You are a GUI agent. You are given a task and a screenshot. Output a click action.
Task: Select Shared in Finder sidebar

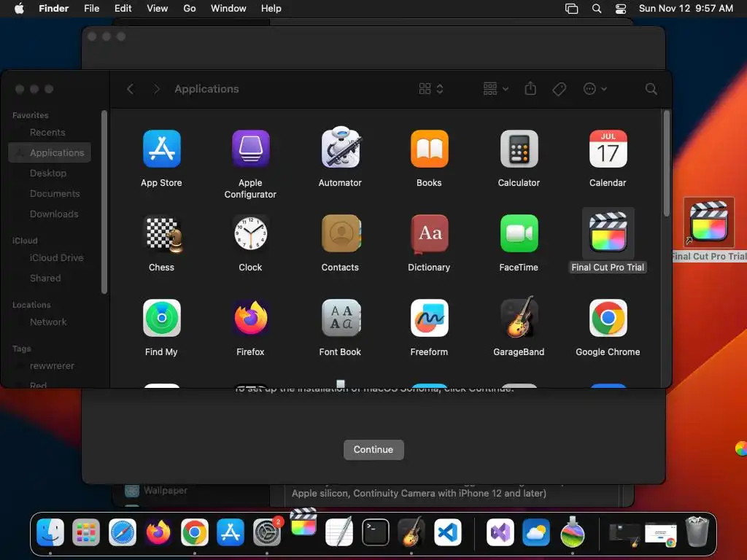pyautogui.click(x=45, y=278)
